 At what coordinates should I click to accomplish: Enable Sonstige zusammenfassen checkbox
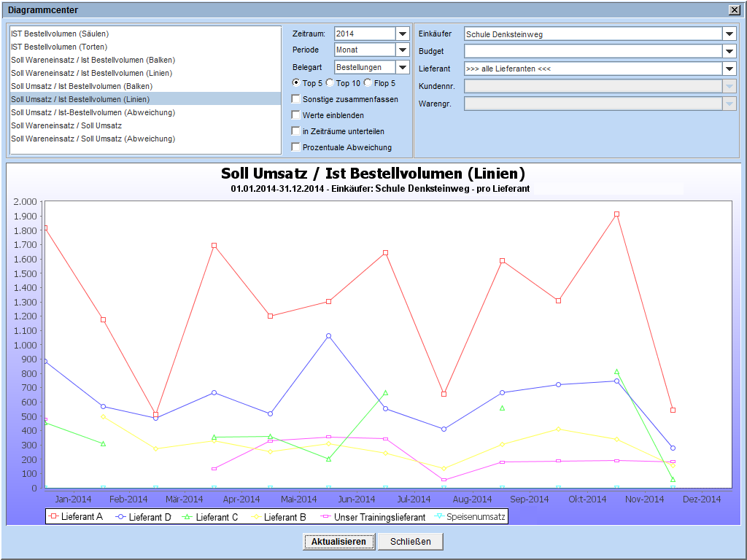295,99
